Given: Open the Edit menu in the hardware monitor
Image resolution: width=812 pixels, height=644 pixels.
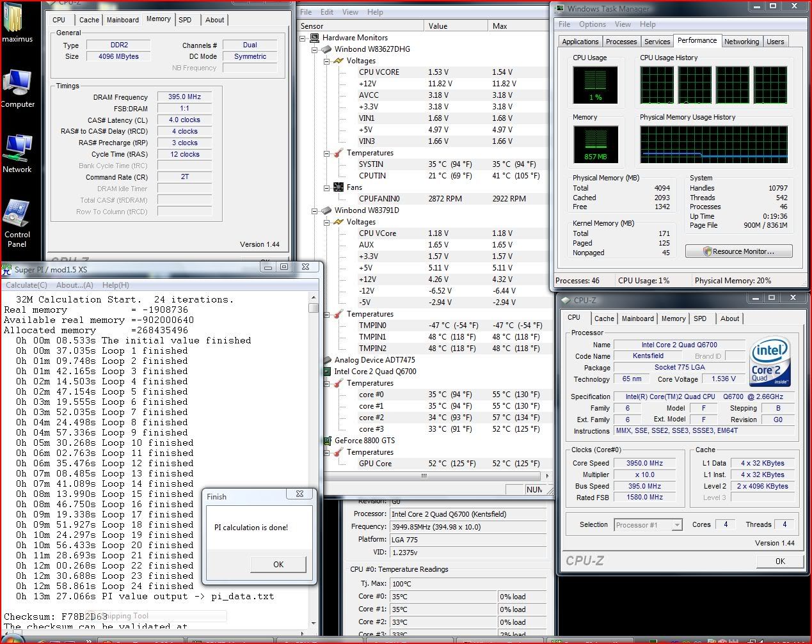Looking at the screenshot, I should tap(327, 12).
